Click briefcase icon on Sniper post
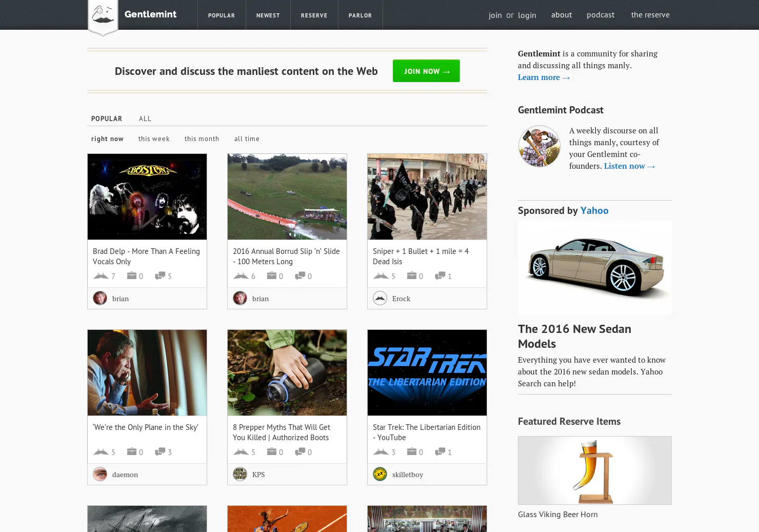This screenshot has width=759, height=532. point(412,275)
